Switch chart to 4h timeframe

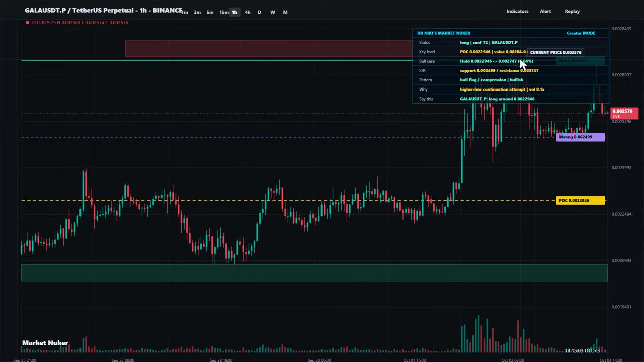(247, 12)
